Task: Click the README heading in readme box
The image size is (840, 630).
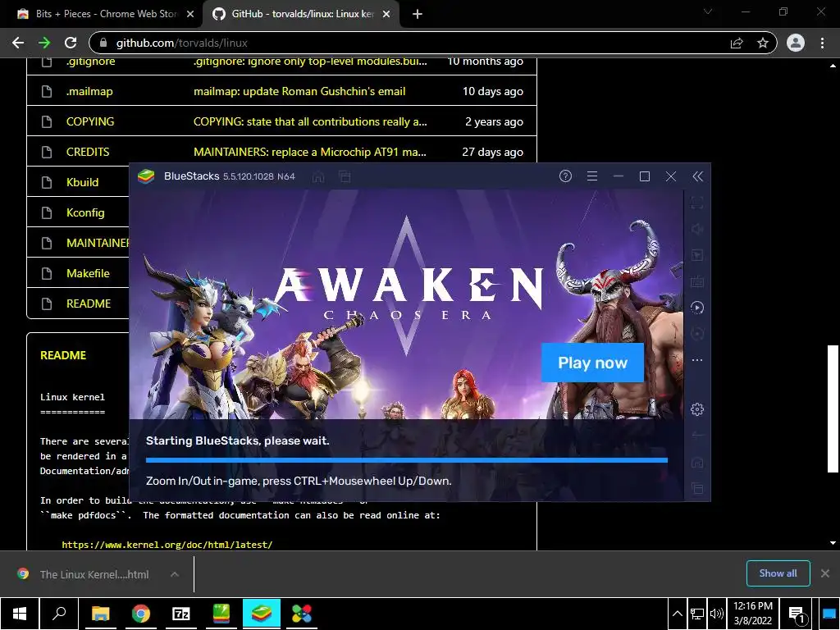Action: tap(63, 355)
